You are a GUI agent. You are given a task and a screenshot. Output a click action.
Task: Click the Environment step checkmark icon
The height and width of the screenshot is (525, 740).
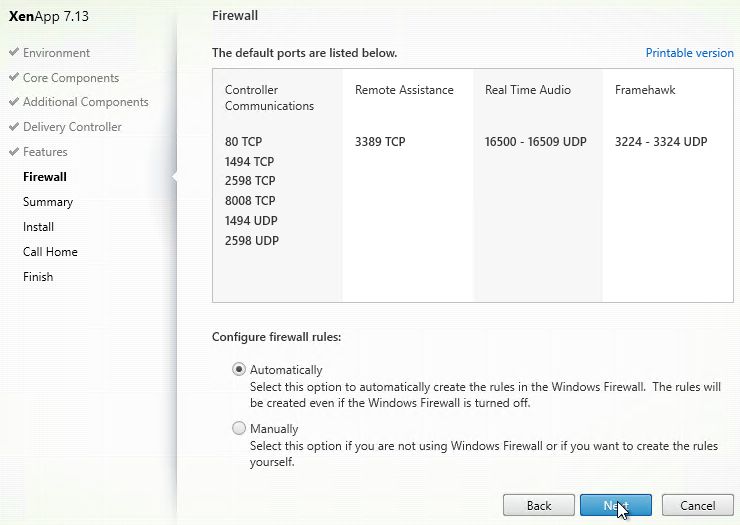point(14,52)
